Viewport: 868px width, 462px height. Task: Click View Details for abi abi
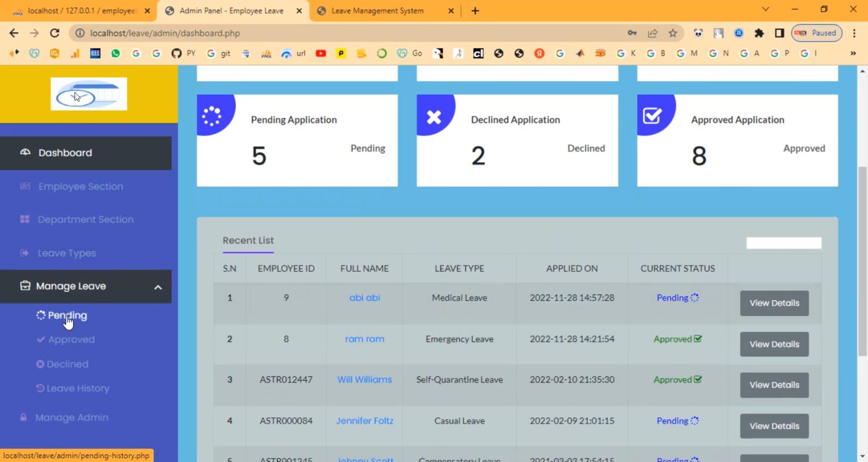point(774,303)
